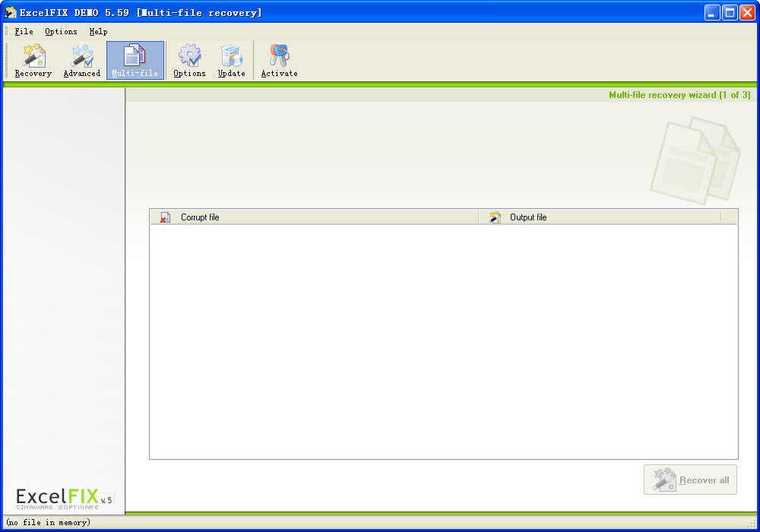
Task: Launch the Activate keys icon
Action: (x=279, y=61)
